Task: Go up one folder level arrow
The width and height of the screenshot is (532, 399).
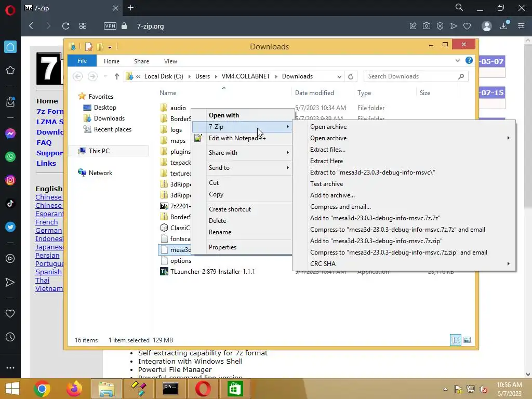Action: click(x=117, y=76)
